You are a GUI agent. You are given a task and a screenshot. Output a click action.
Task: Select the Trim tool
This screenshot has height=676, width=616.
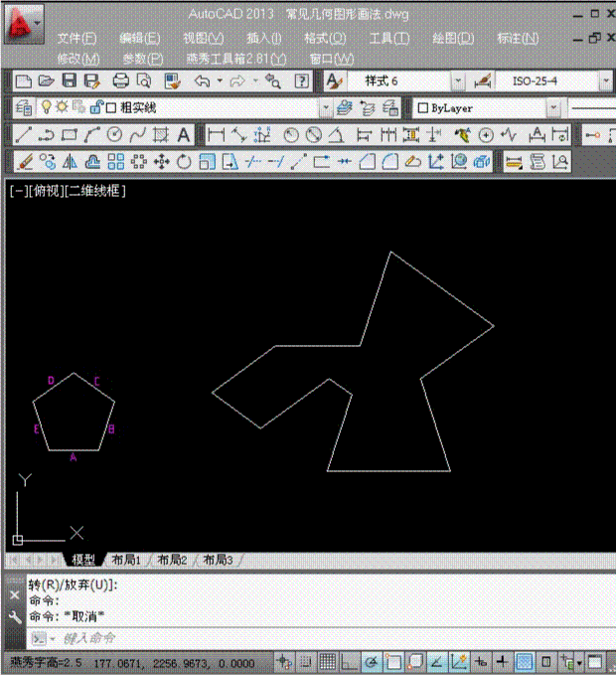pos(253,162)
